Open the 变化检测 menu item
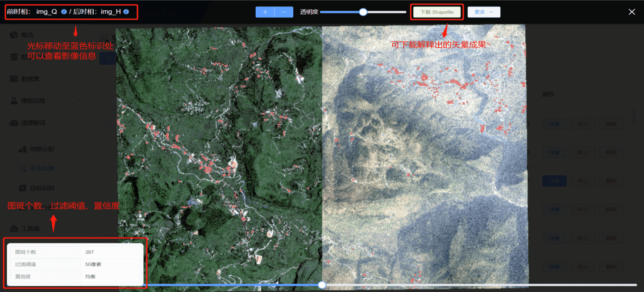The width and height of the screenshot is (644, 292). point(42,169)
